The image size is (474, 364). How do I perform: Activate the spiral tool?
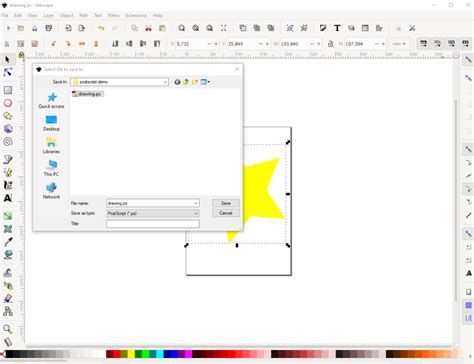pos(8,142)
